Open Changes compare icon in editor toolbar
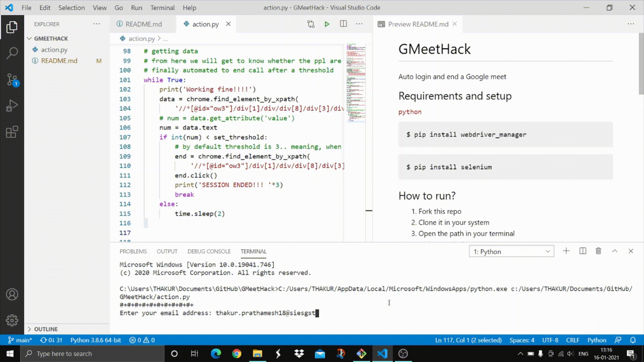 (x=311, y=24)
